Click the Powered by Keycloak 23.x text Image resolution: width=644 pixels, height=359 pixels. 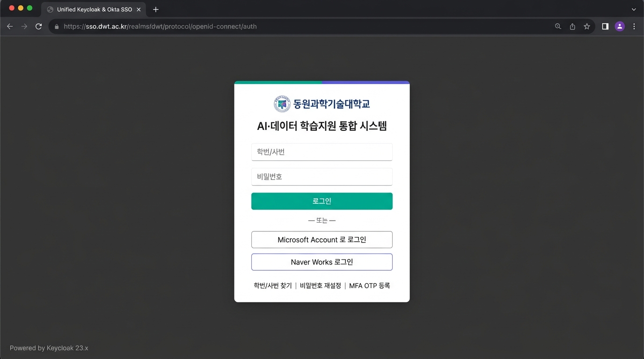click(49, 348)
